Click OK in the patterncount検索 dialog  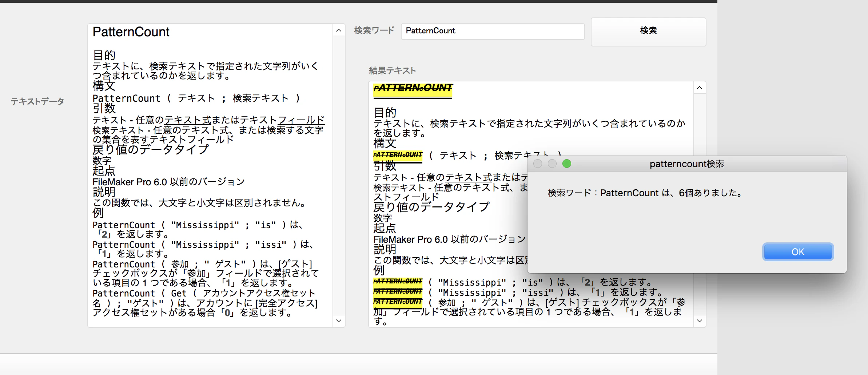[x=798, y=252]
